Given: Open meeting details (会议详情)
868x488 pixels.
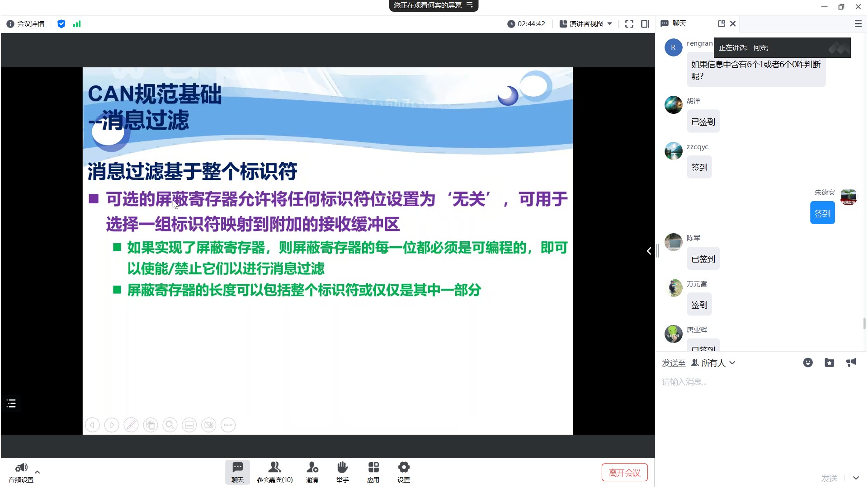Looking at the screenshot, I should click(x=26, y=24).
